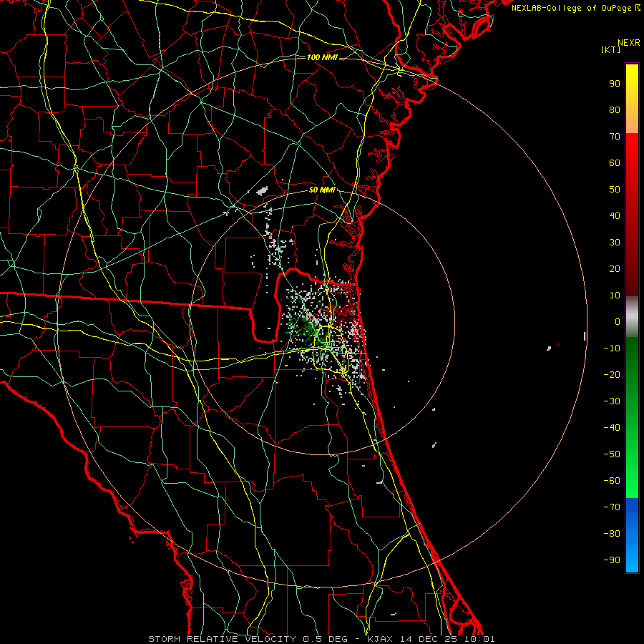Image resolution: width=644 pixels, height=644 pixels.
Task: Click the [KT] units label
Action: pos(611,49)
